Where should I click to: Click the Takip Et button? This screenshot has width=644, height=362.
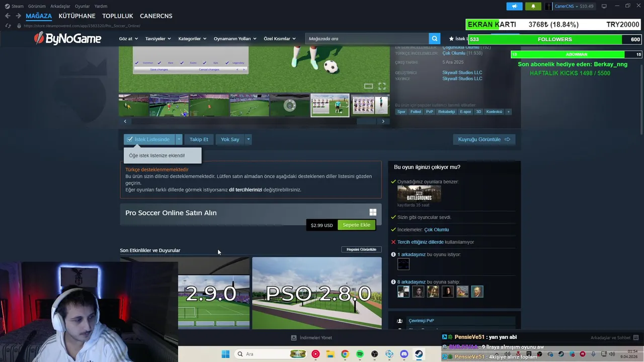[199, 139]
